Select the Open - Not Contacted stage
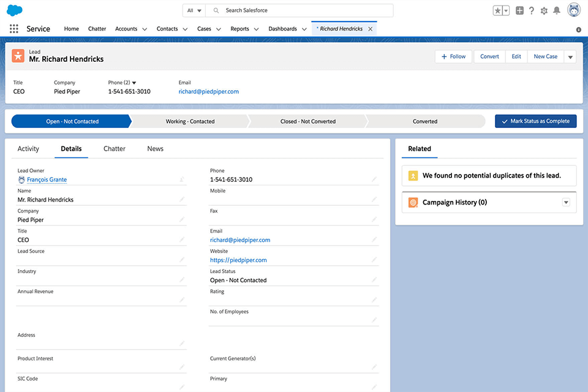The width and height of the screenshot is (588, 392). coord(72,121)
